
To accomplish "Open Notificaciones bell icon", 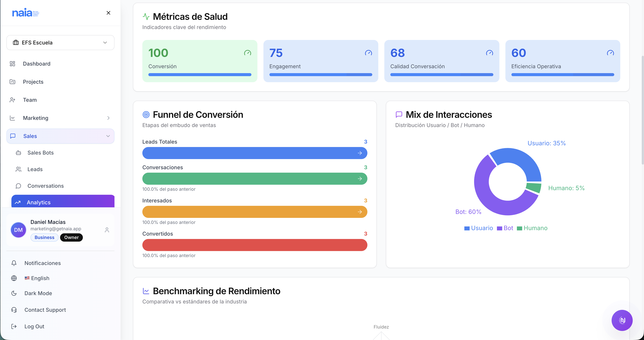I will [14, 263].
